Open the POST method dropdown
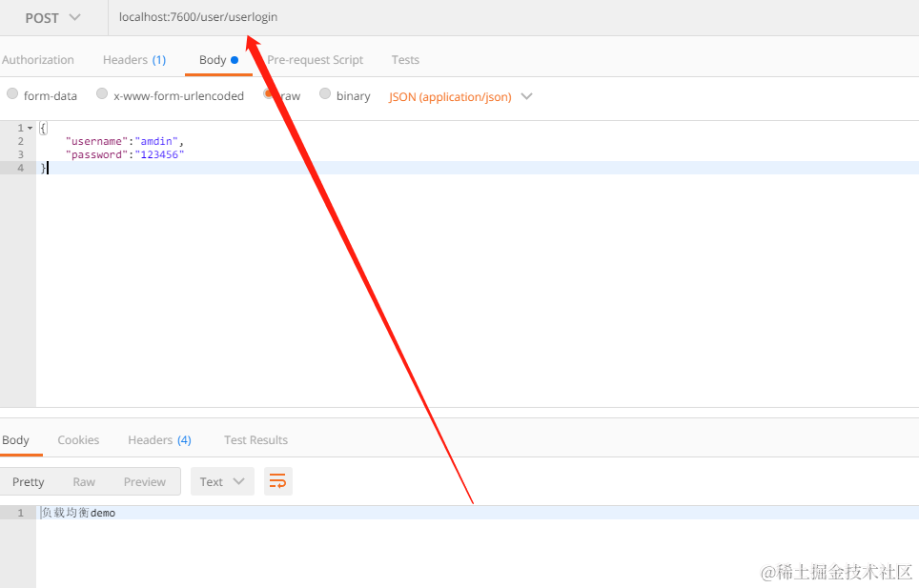The height and width of the screenshot is (588, 919). (x=52, y=18)
